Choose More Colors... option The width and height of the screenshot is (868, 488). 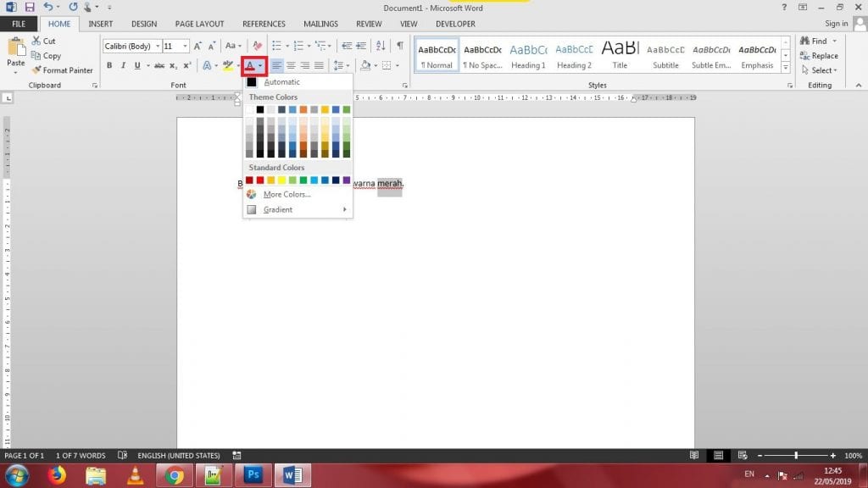point(287,194)
